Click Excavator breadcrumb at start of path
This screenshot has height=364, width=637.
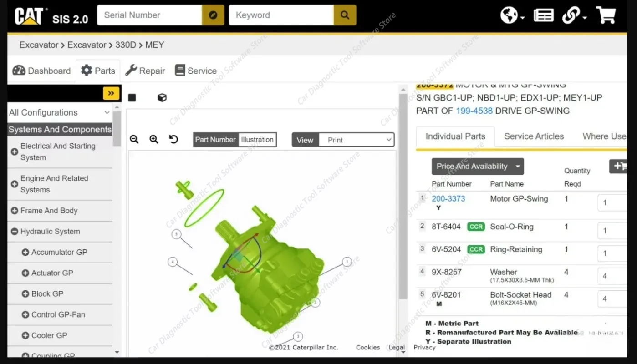(x=39, y=45)
